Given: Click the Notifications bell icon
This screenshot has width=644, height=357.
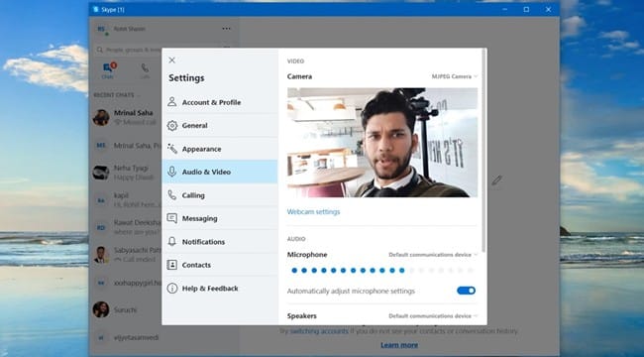Looking at the screenshot, I should click(172, 241).
